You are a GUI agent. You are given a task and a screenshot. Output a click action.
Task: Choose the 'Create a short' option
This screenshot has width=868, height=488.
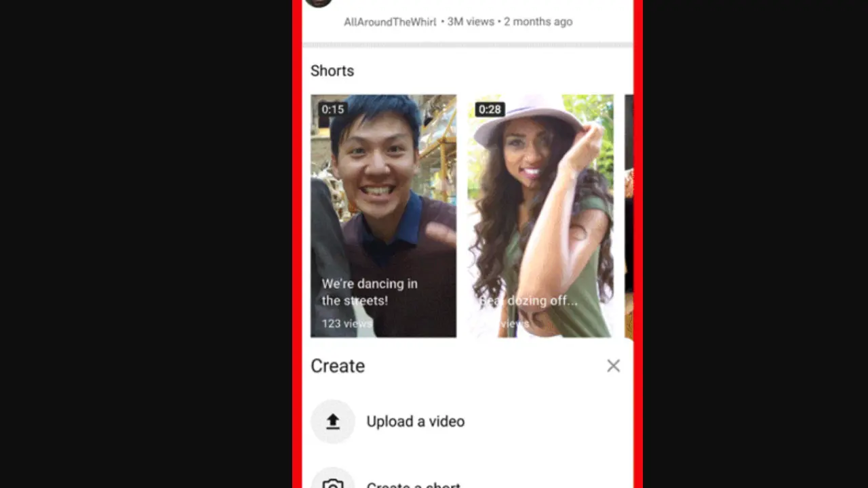pos(413,484)
